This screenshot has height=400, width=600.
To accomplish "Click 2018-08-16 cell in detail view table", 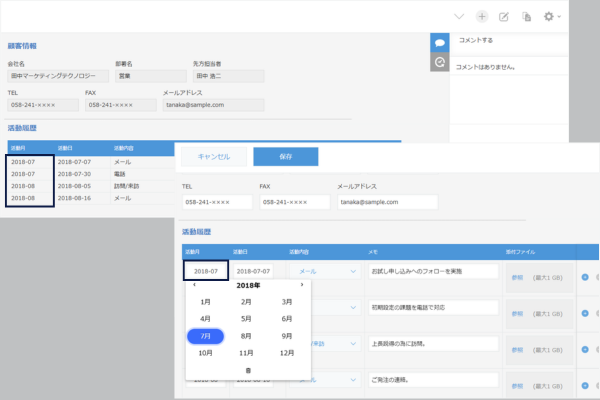I will coord(74,198).
